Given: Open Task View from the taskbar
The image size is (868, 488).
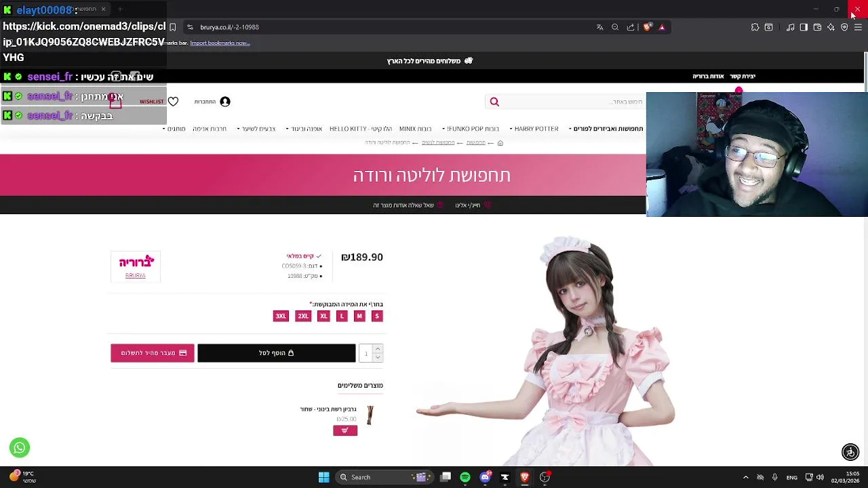Looking at the screenshot, I should click(446, 477).
